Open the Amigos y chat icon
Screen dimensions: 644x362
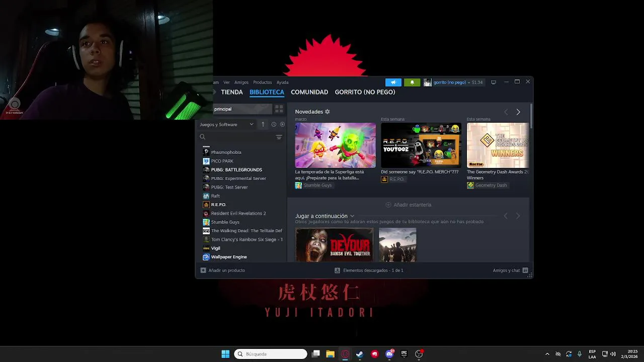point(525,270)
